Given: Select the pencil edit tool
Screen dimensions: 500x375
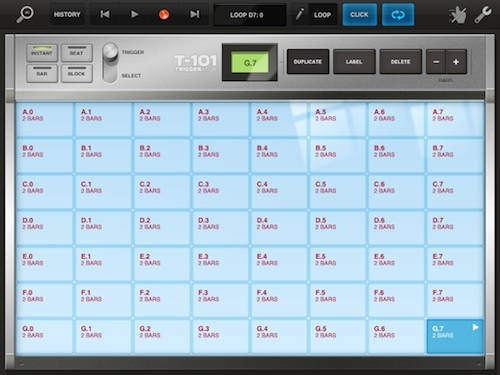Looking at the screenshot, I should pyautogui.click(x=300, y=15).
